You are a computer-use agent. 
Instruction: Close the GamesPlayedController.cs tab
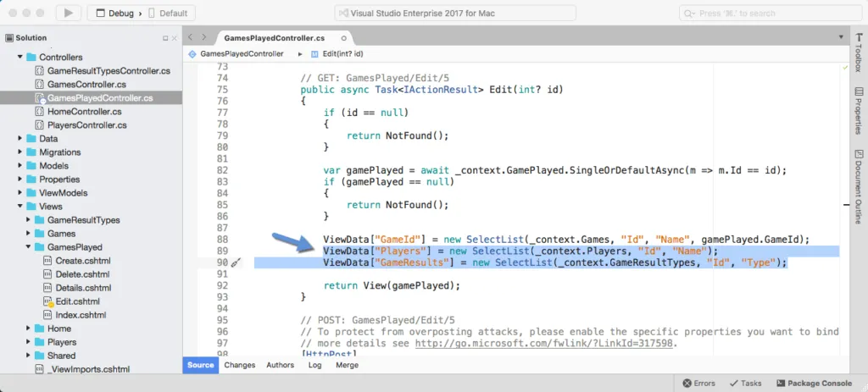click(x=344, y=38)
